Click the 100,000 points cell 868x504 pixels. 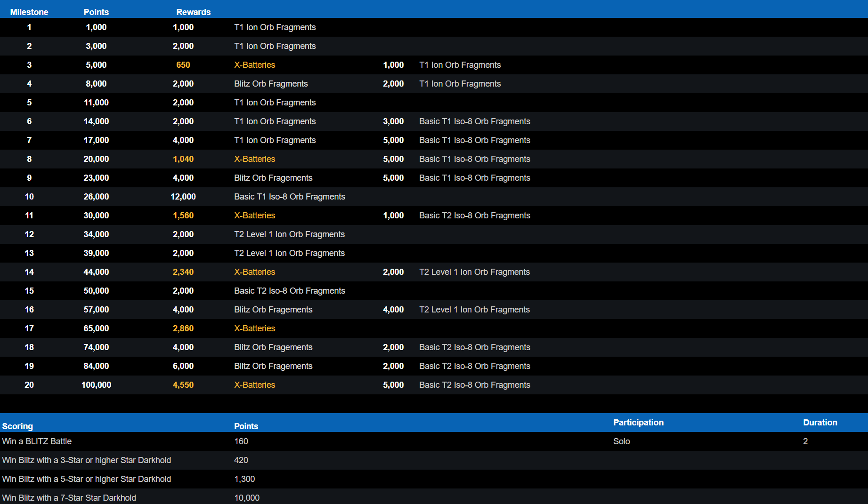96,385
